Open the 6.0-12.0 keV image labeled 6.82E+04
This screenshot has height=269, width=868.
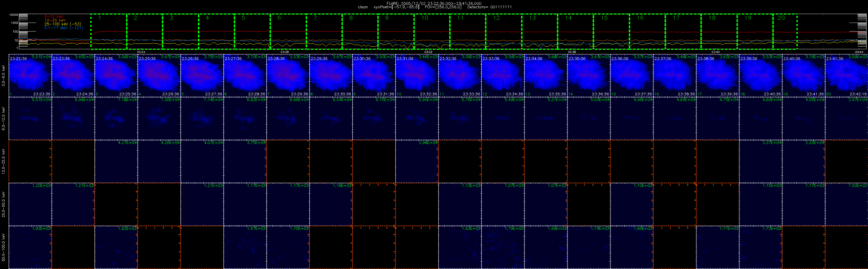[x=245, y=118]
